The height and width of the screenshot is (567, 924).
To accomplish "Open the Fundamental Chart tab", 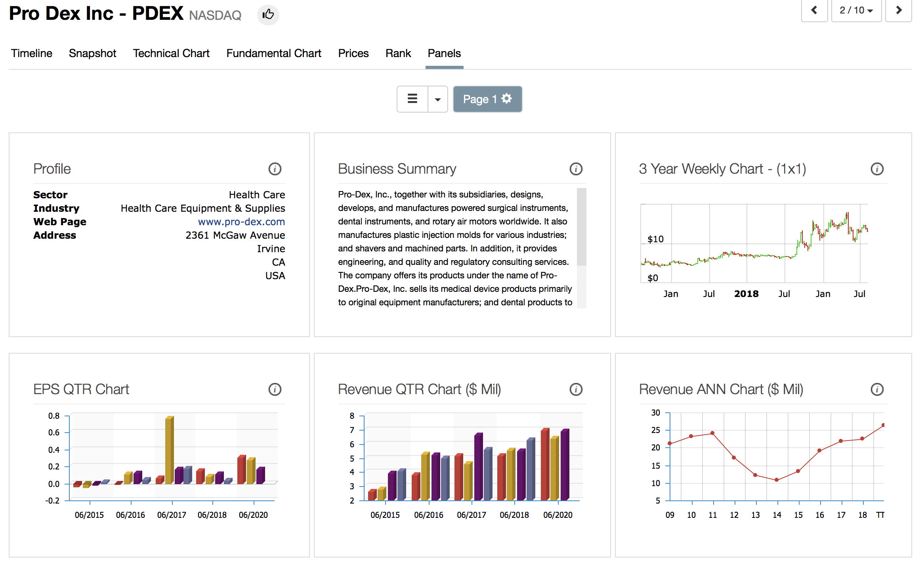I will pyautogui.click(x=274, y=53).
